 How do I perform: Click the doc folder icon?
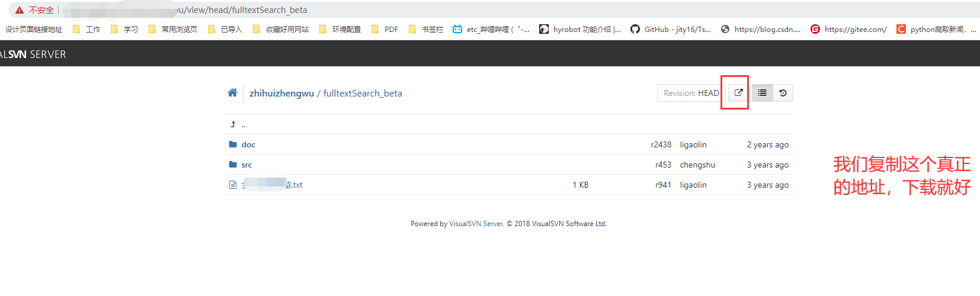pyautogui.click(x=233, y=144)
